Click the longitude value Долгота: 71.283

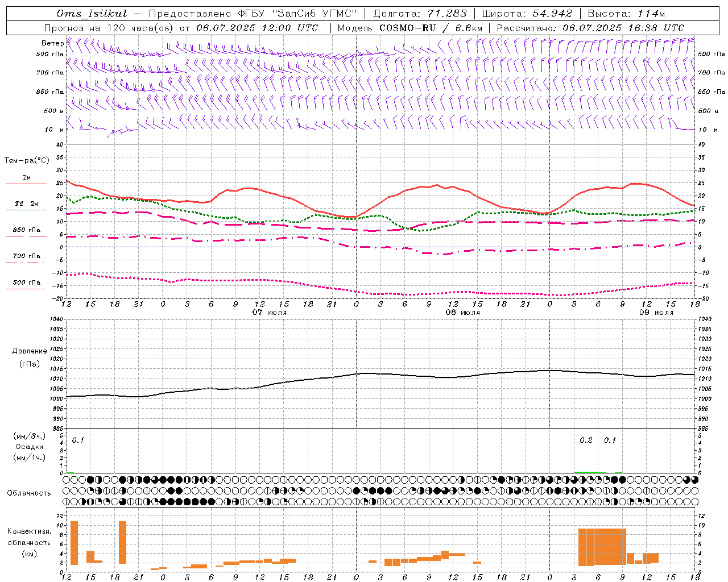(420, 14)
